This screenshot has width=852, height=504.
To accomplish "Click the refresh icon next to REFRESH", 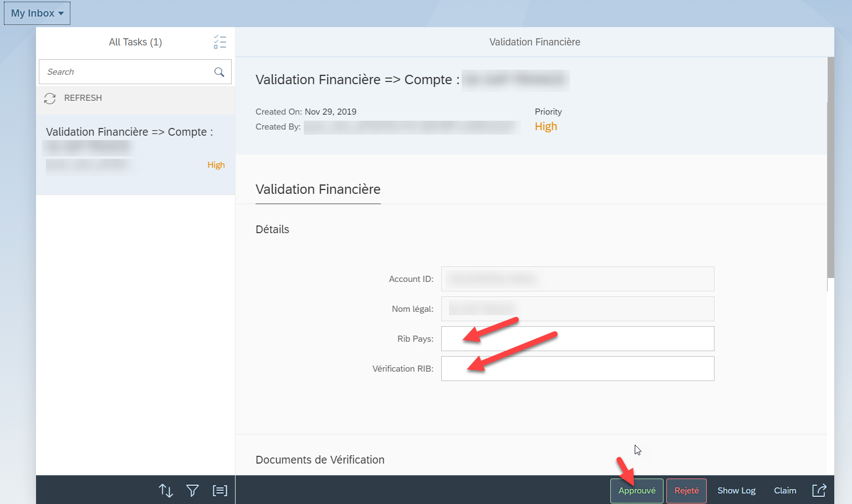I will pos(50,98).
